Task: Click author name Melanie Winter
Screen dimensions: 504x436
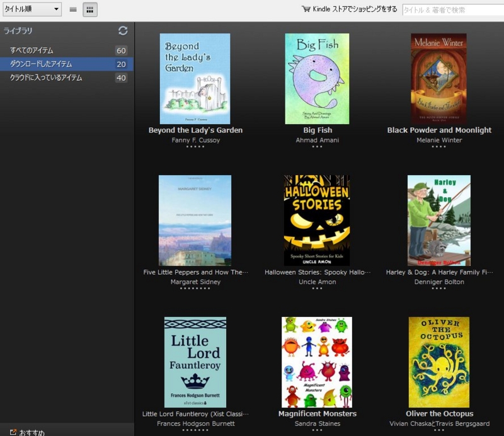Action: tap(439, 141)
